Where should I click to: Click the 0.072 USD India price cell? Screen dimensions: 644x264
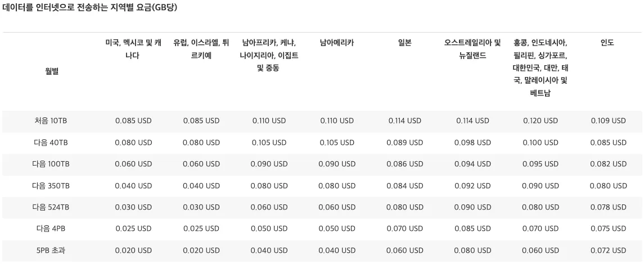click(x=608, y=251)
